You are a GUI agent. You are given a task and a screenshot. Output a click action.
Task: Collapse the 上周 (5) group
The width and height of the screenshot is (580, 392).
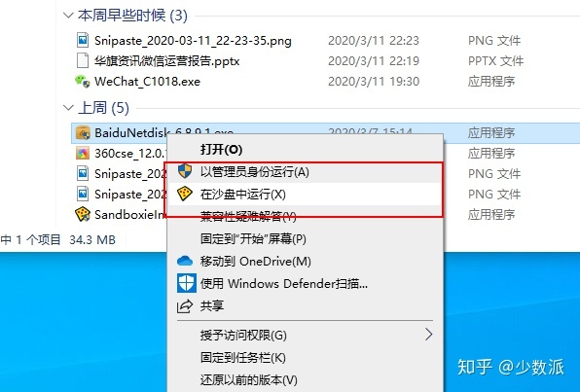[68, 108]
